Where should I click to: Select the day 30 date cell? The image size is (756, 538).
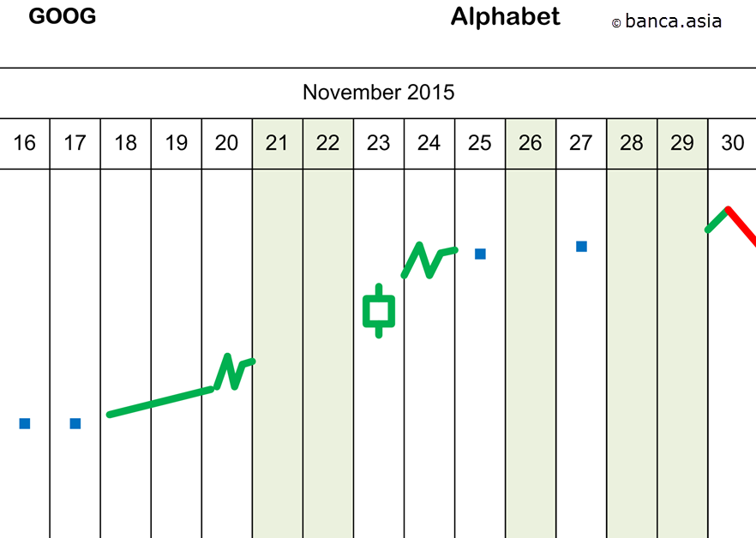pyautogui.click(x=732, y=143)
